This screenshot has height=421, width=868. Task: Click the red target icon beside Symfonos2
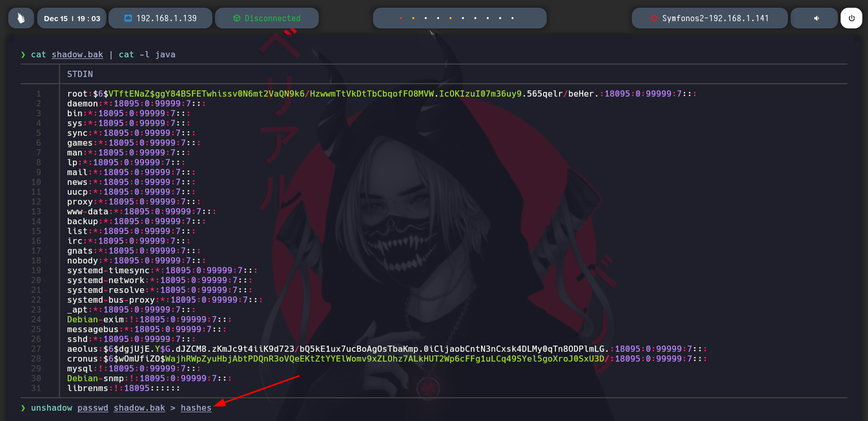(x=654, y=18)
